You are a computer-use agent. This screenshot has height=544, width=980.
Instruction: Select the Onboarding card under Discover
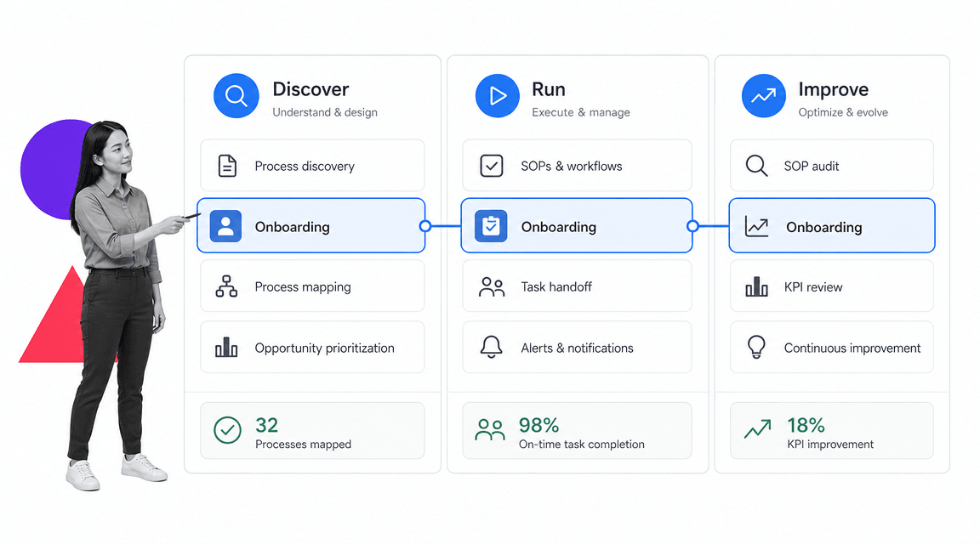[311, 226]
